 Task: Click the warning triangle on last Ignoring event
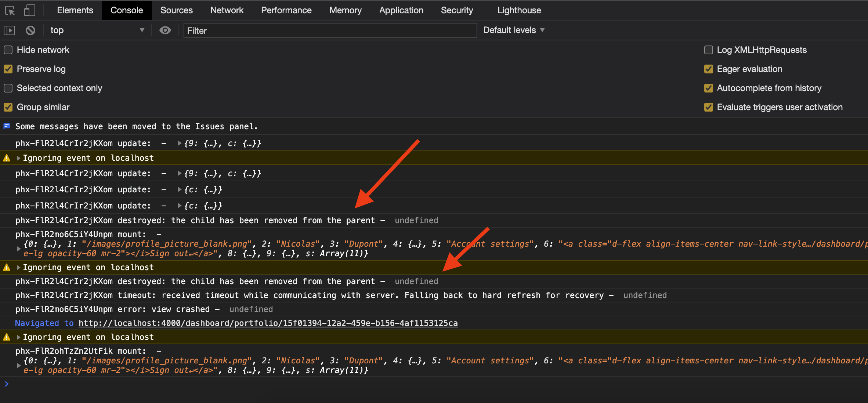[6, 337]
